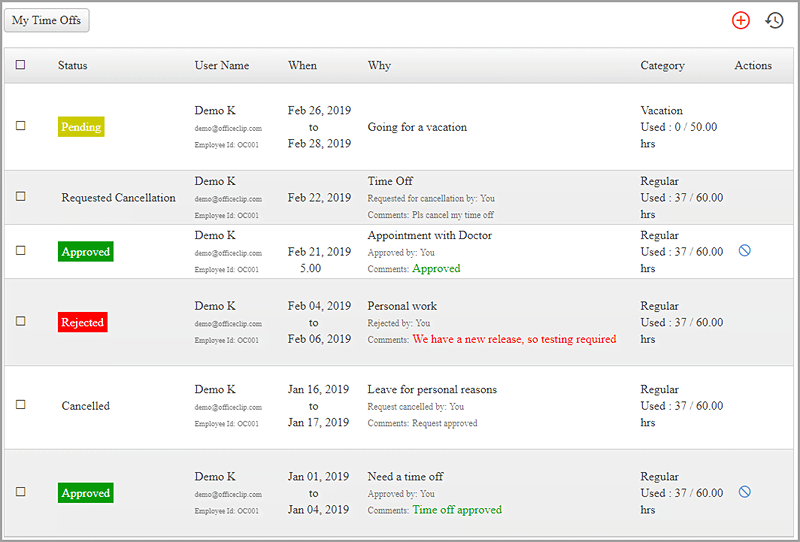Toggle the select-all checkbox in header

point(21,65)
